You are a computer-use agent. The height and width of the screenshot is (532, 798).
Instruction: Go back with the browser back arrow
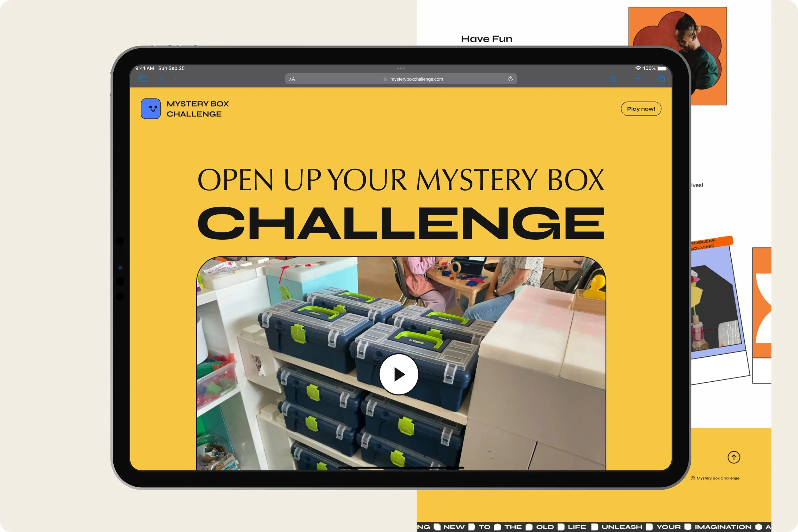tap(162, 79)
